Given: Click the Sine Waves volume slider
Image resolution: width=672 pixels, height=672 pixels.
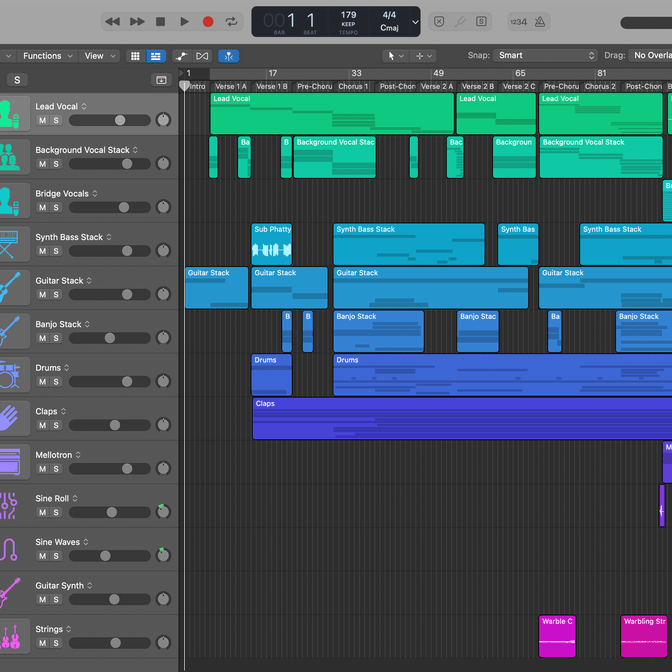Looking at the screenshot, I should coord(110,556).
